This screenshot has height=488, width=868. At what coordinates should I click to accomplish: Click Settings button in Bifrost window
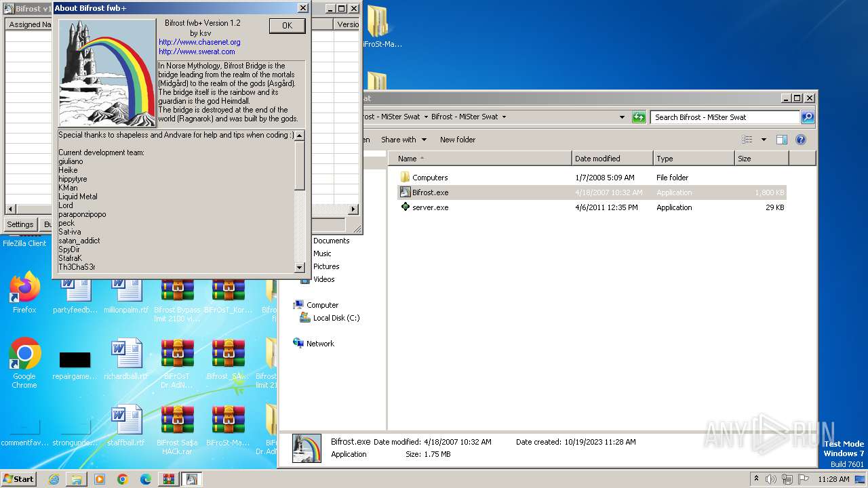point(20,224)
